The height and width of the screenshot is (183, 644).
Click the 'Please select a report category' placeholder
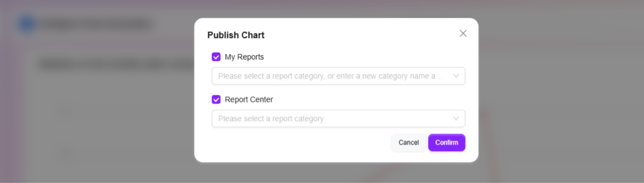[271, 119]
